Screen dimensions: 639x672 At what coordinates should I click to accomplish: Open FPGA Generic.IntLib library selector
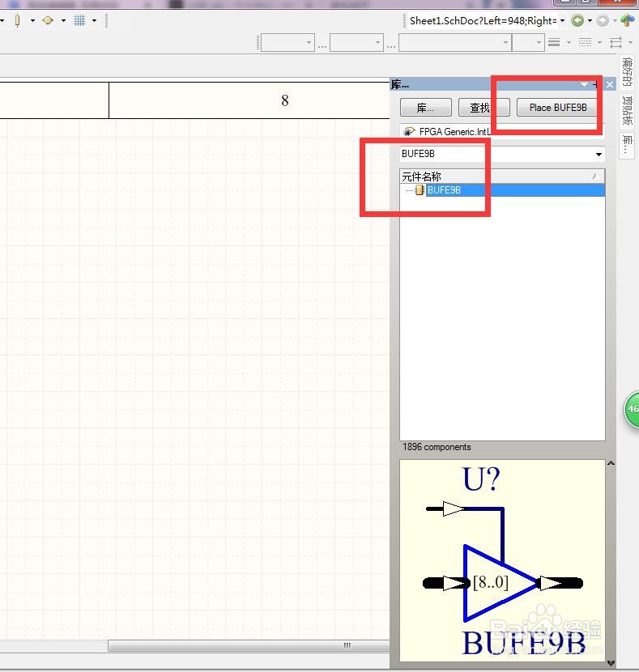tap(502, 132)
